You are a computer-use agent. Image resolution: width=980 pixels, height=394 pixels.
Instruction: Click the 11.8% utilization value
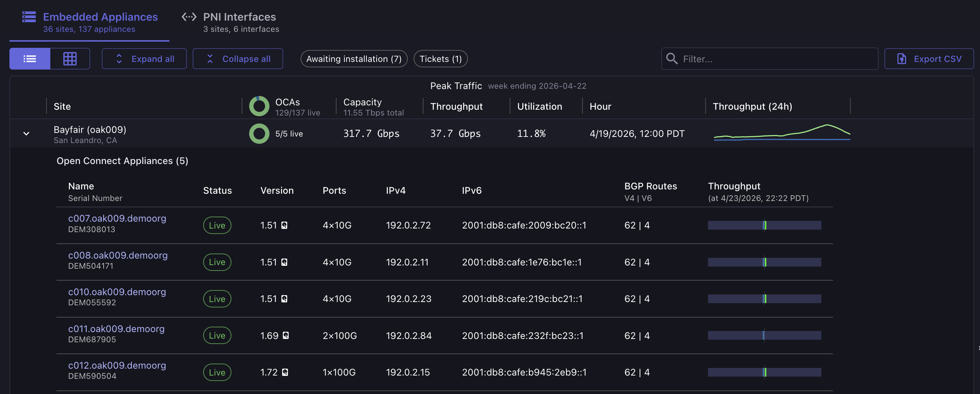(x=531, y=134)
